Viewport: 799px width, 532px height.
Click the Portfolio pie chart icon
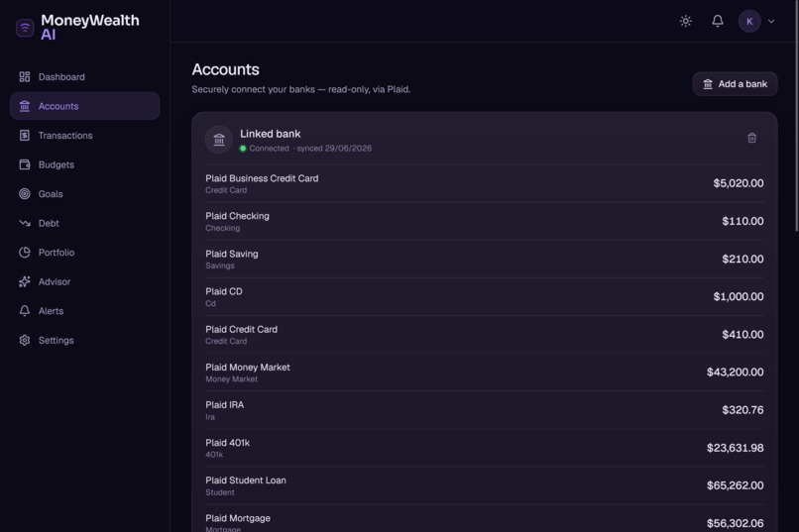tap(25, 253)
